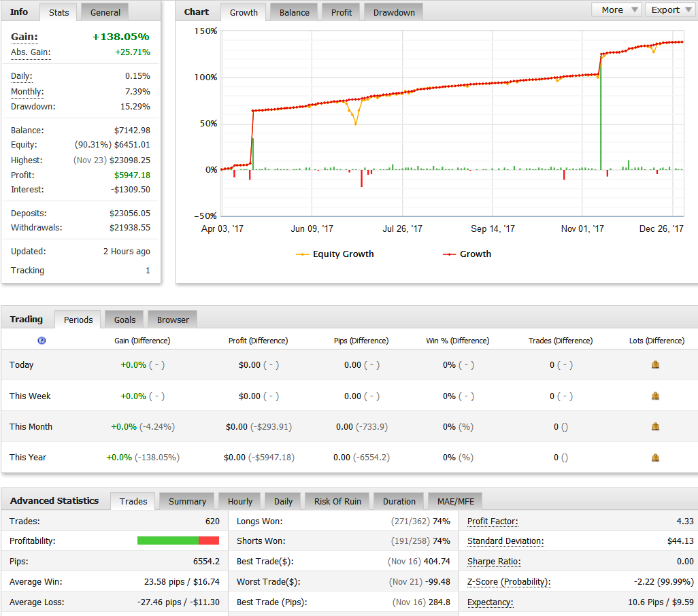The width and height of the screenshot is (698, 616).
Task: Click the Longs Won value (271/362) 74%
Action: pyautogui.click(x=420, y=521)
